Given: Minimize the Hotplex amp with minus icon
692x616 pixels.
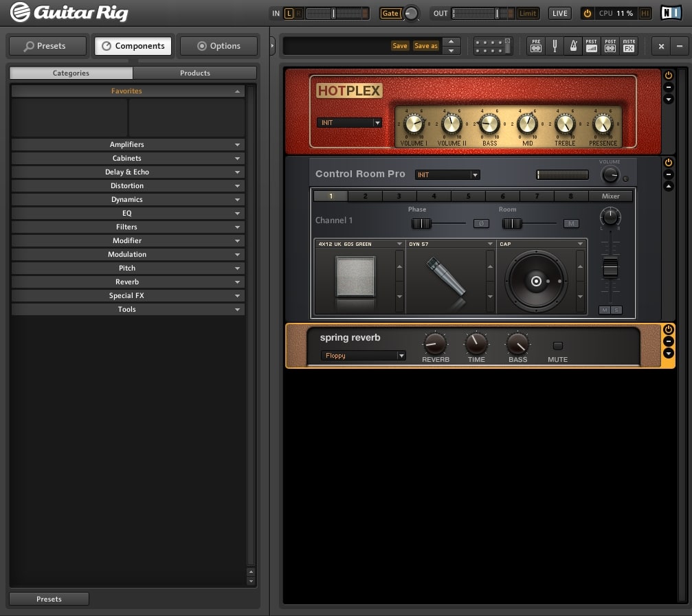Looking at the screenshot, I should point(669,87).
